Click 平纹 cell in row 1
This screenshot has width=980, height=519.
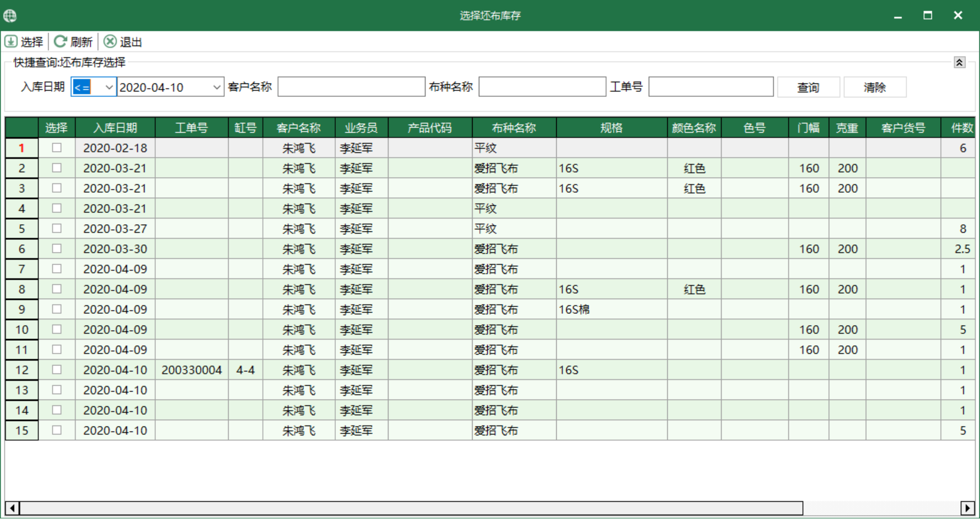[514, 148]
